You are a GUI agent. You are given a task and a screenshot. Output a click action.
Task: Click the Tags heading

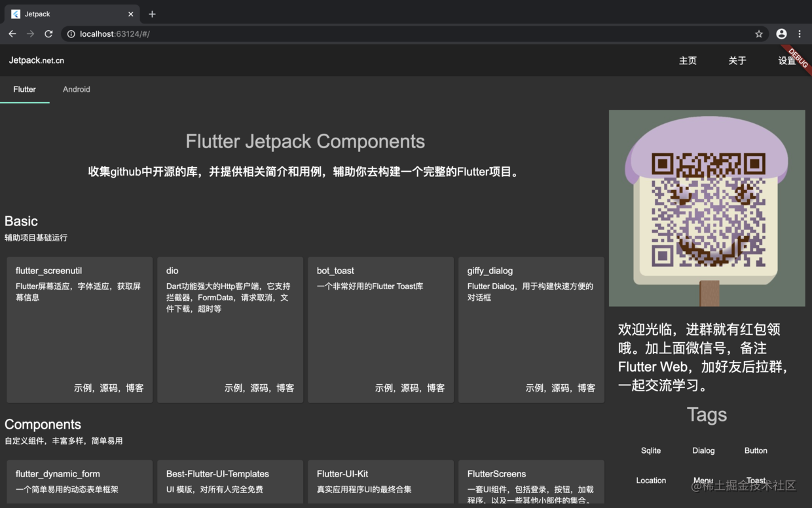pos(707,415)
